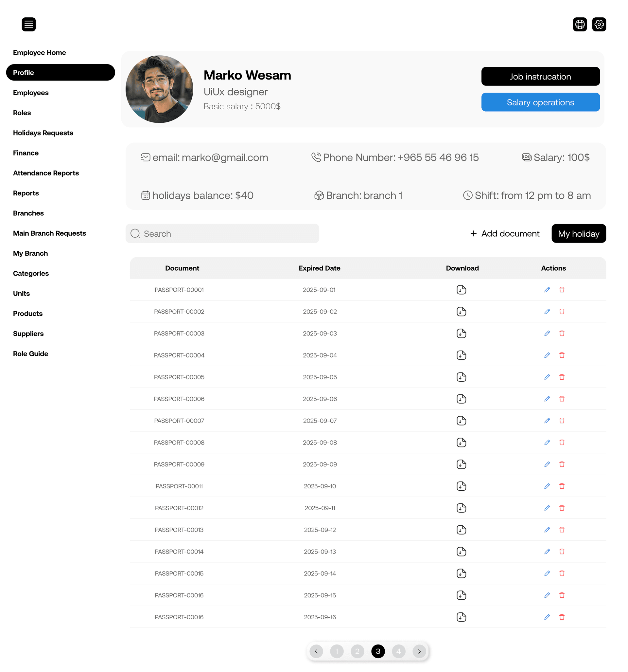628x672 pixels.
Task: Edit the PASSPORT-00002 document
Action: [x=547, y=311]
